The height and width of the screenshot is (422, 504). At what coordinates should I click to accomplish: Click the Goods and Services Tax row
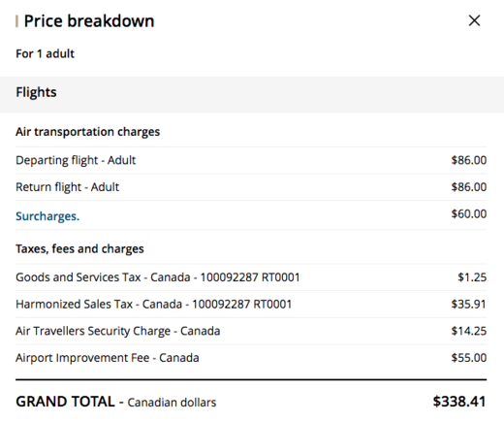point(251,277)
